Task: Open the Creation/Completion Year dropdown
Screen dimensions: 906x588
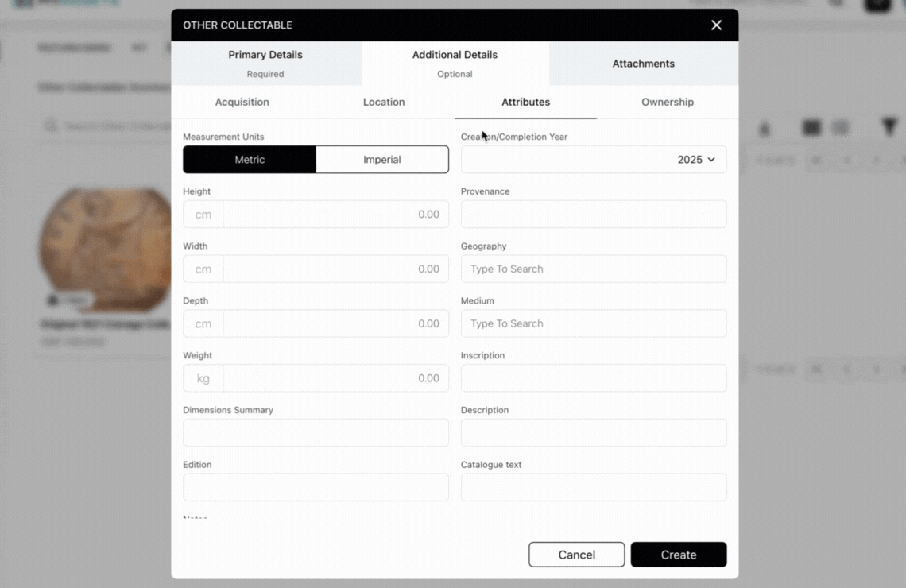Action: pos(593,160)
